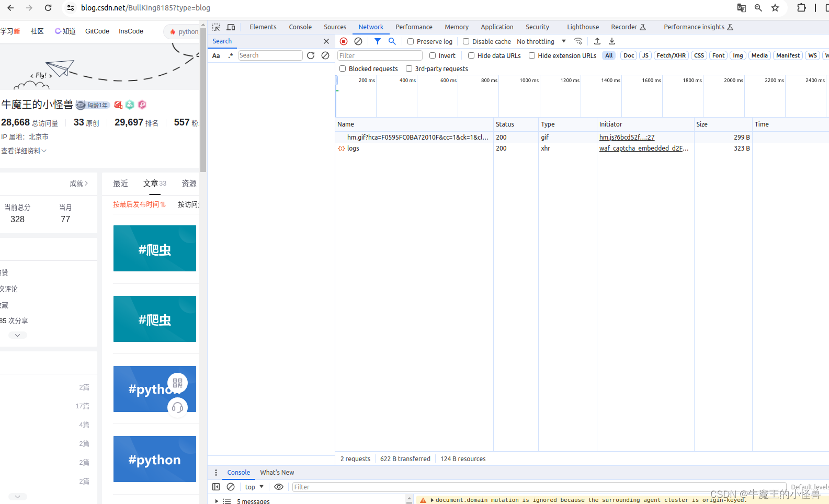Show console sidebar icon
This screenshot has height=504, width=829.
(x=216, y=487)
